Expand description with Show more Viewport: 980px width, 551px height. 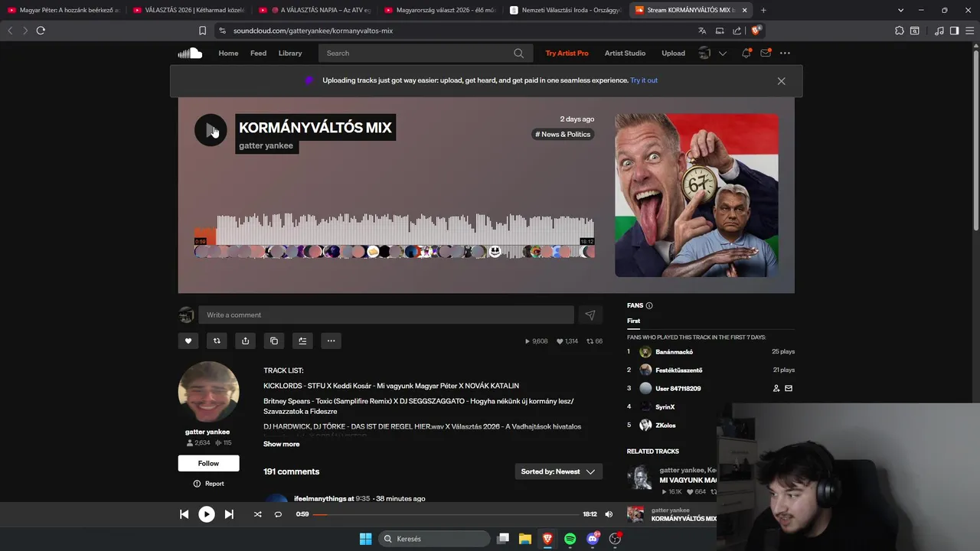pyautogui.click(x=282, y=444)
